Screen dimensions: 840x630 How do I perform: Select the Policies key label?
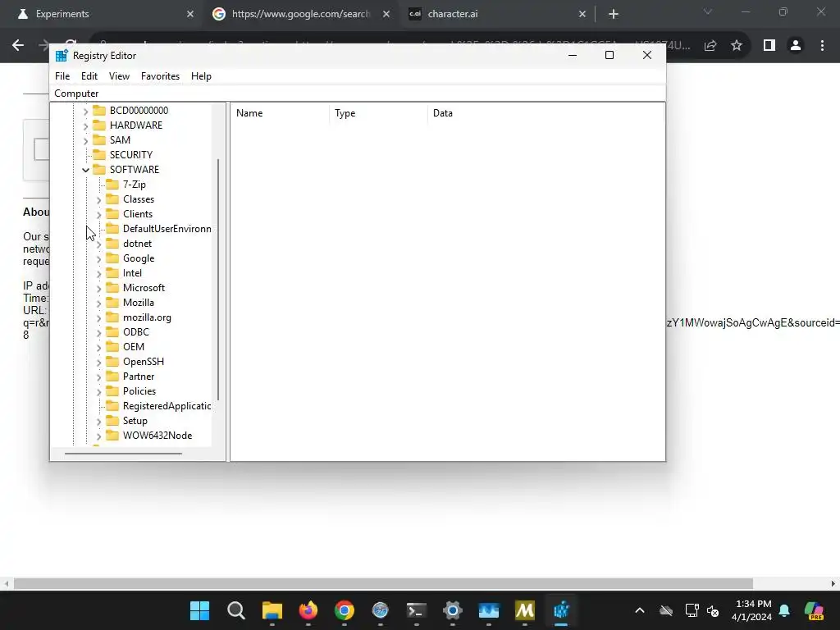[139, 391]
